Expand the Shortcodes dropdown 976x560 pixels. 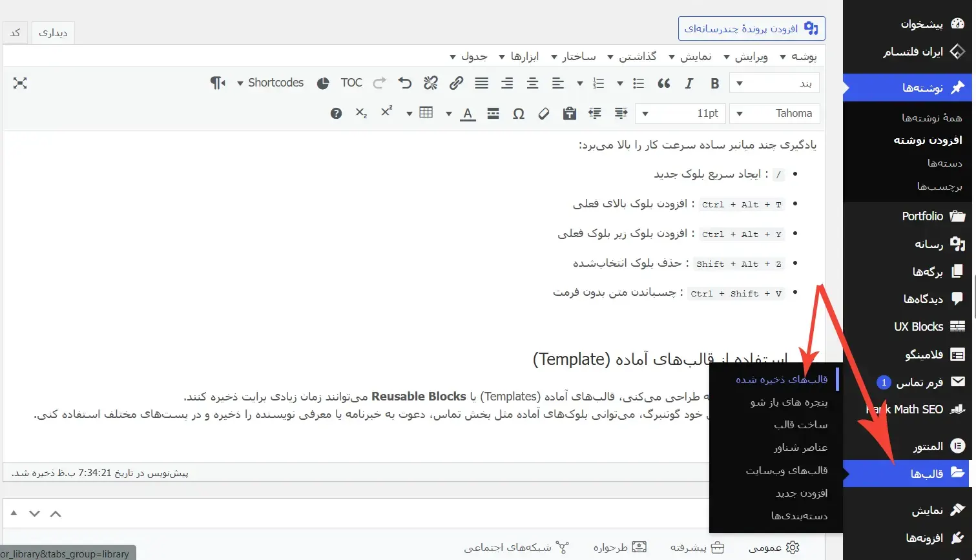tap(270, 83)
